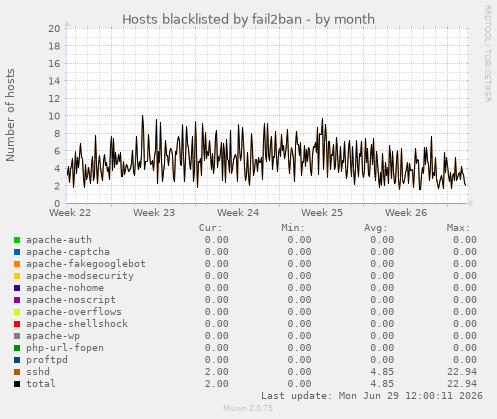Click the apache-overflows lime legend swatch
The image size is (497, 419).
click(x=17, y=312)
